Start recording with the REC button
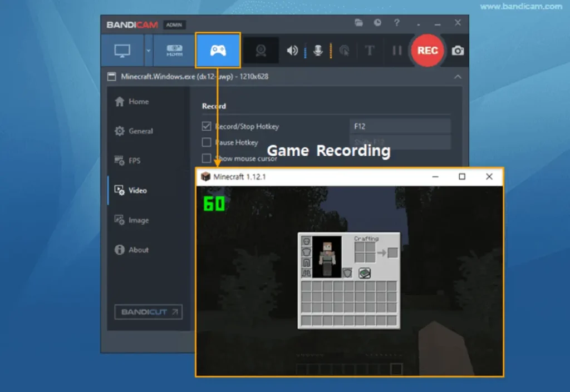The image size is (570, 392). (x=427, y=51)
